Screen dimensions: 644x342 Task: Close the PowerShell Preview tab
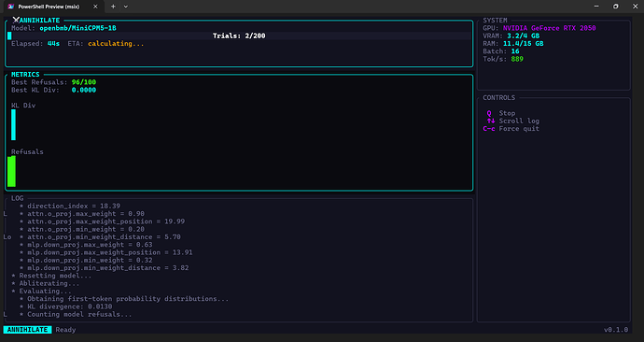(95, 7)
